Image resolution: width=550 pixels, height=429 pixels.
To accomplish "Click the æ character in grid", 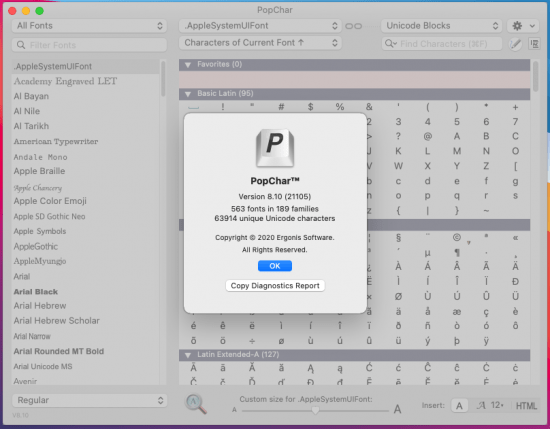I will [x=457, y=311].
